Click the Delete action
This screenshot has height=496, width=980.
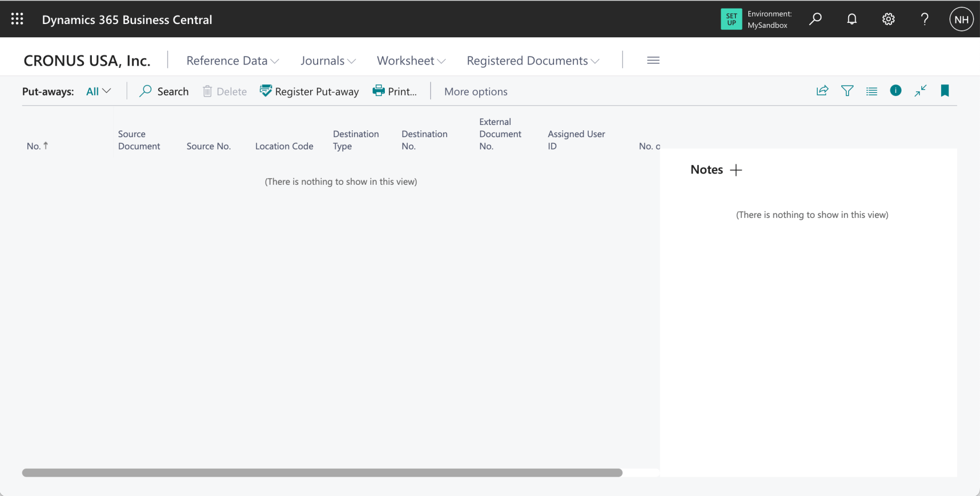click(225, 91)
